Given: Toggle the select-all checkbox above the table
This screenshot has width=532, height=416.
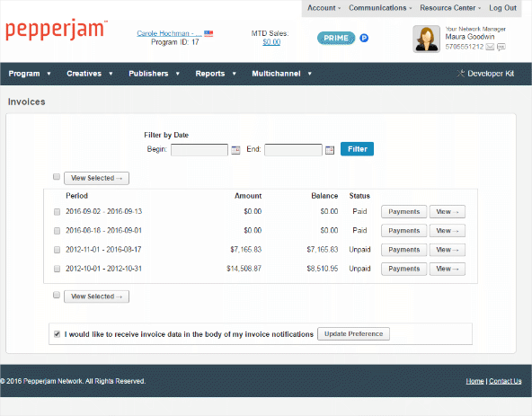Looking at the screenshot, I should click(x=57, y=176).
